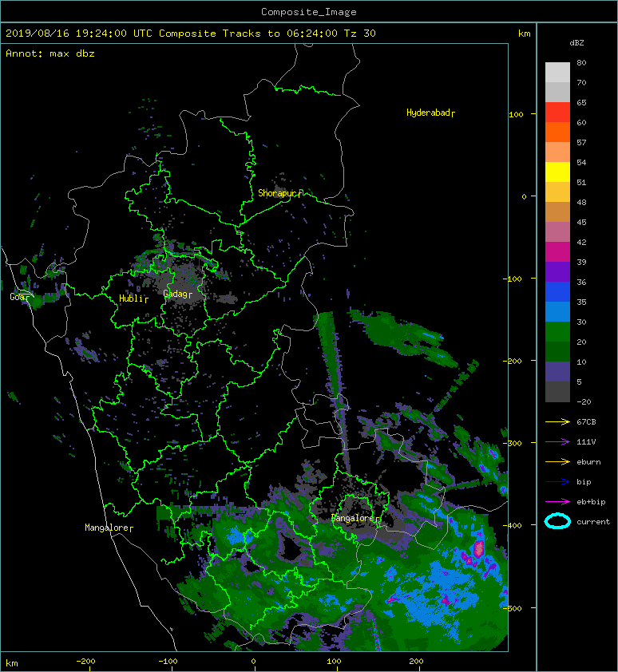The image size is (618, 672).
Task: Click the 200 tick on bottom horizontal axis
Action: point(416,662)
